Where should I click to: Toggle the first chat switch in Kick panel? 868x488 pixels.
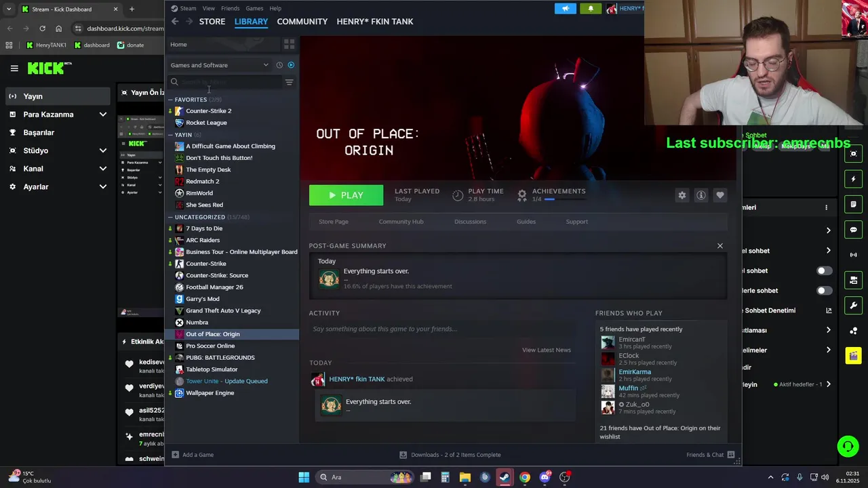click(x=824, y=270)
